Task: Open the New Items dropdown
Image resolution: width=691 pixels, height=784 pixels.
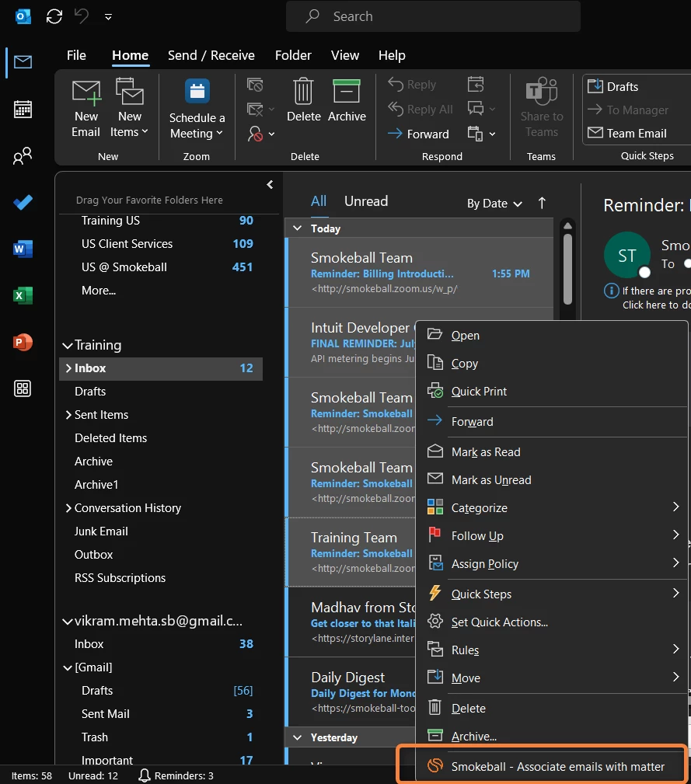Action: point(130,108)
